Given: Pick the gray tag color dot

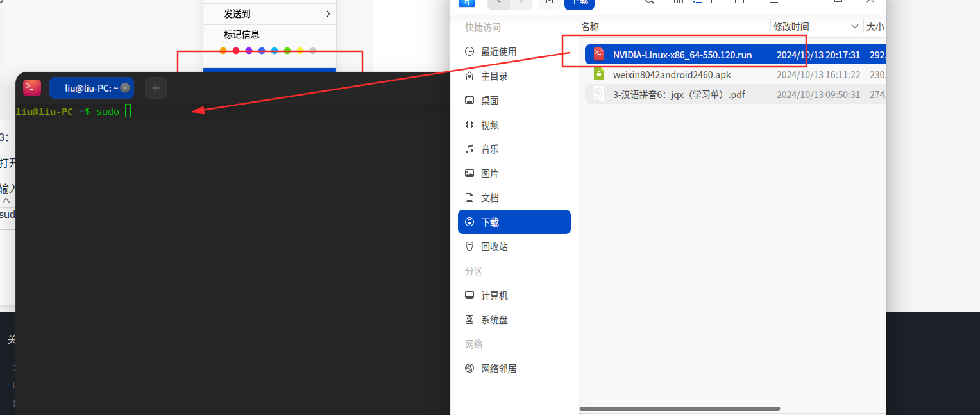Looking at the screenshot, I should click(x=313, y=51).
